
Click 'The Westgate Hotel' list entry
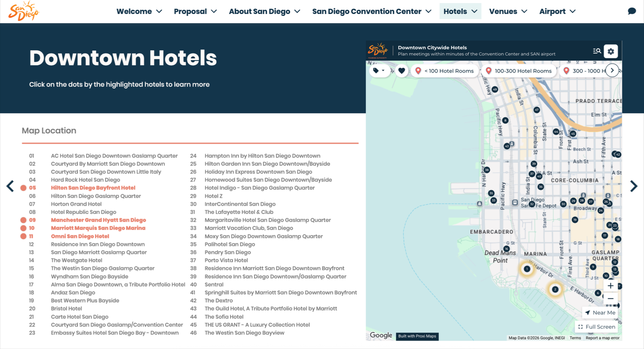click(x=76, y=260)
